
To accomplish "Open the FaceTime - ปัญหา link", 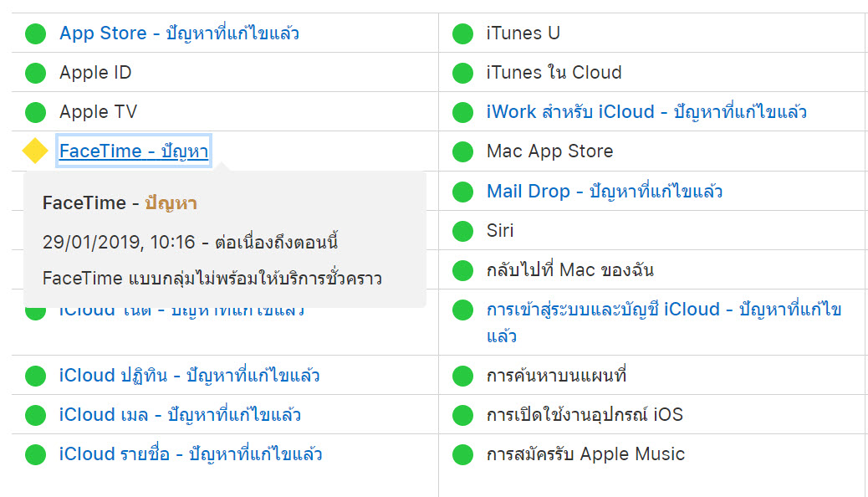I will [134, 151].
